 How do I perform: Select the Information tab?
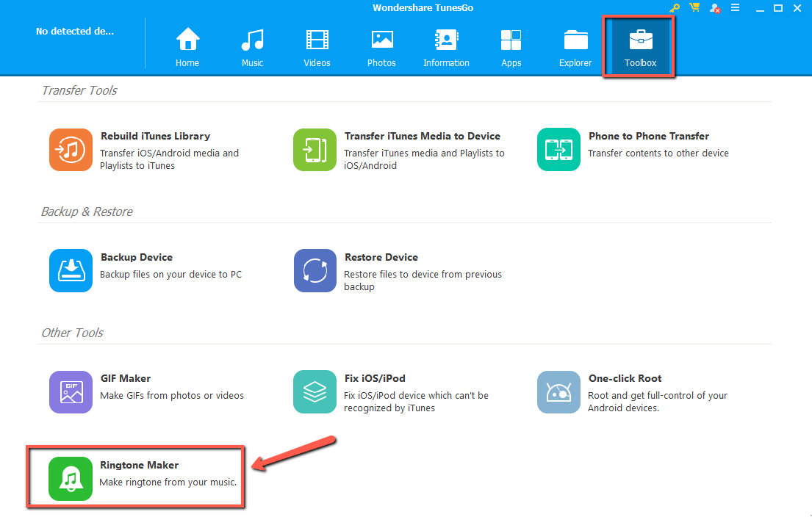click(x=446, y=48)
